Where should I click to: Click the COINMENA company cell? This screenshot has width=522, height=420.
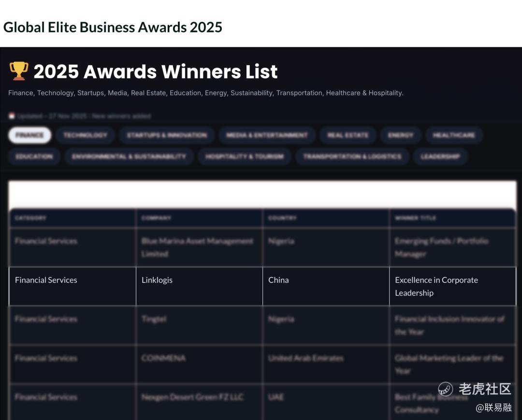tap(200, 364)
